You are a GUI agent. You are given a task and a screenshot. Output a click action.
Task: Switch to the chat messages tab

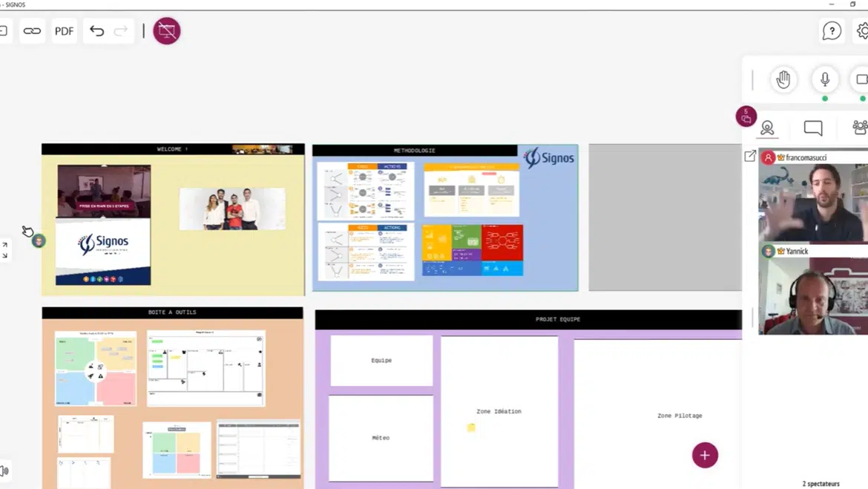click(813, 128)
